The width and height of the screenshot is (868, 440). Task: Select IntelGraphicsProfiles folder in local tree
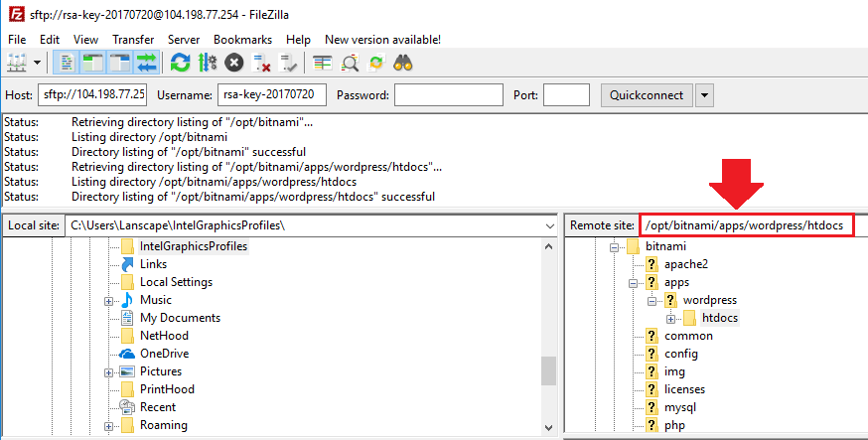click(x=194, y=245)
